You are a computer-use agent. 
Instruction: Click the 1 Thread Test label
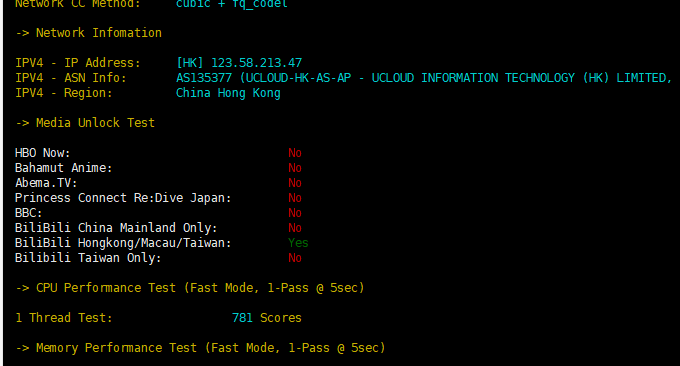click(64, 318)
